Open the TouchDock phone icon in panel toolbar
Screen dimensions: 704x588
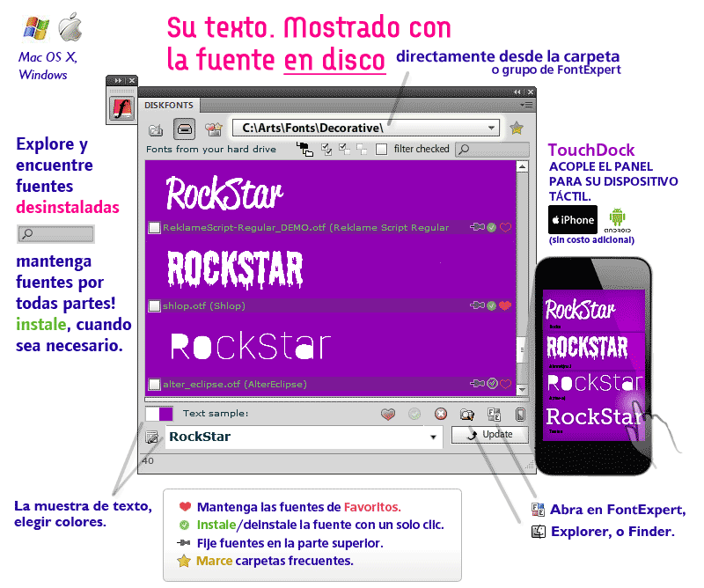click(x=520, y=415)
